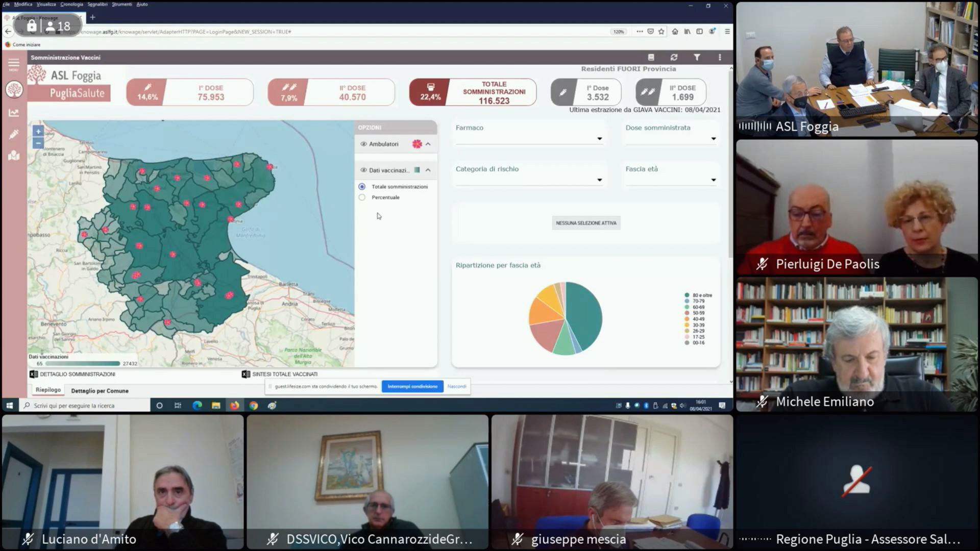Viewport: 980px width, 551px height.
Task: Switch to the Dettaglio per Comune tab
Action: point(100,391)
